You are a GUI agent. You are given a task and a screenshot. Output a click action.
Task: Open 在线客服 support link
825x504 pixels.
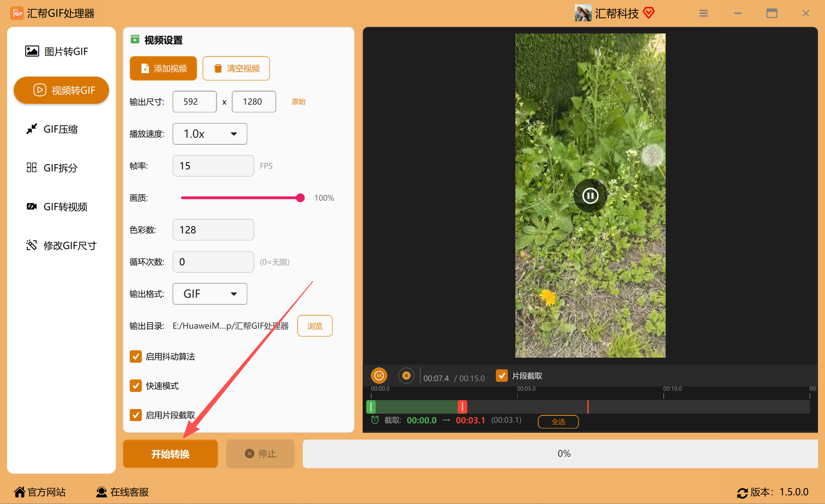click(x=122, y=492)
